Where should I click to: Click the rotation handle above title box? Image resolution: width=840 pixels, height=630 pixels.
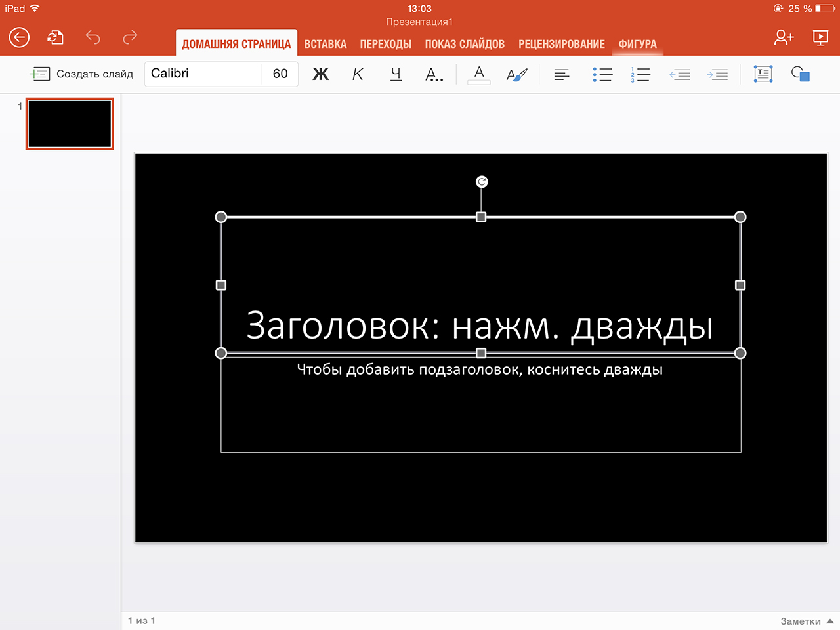point(482,182)
